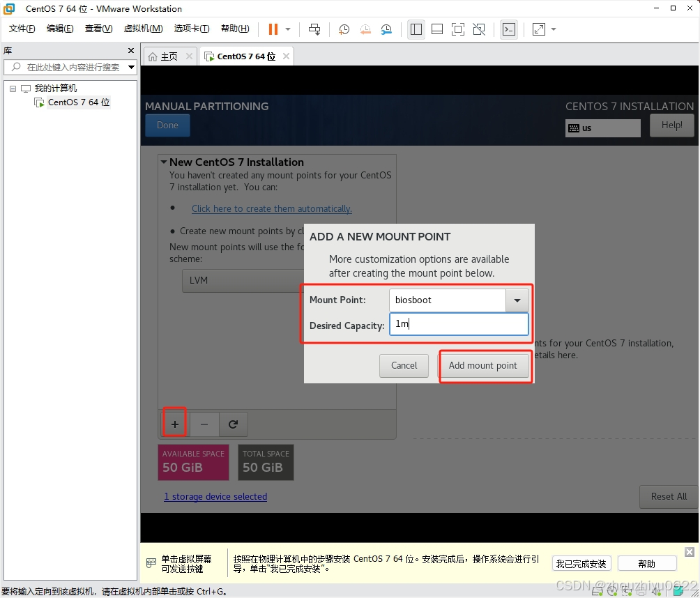The width and height of the screenshot is (700, 598).
Task: Close the CentOS 7 64 位 tab
Action: 286,56
